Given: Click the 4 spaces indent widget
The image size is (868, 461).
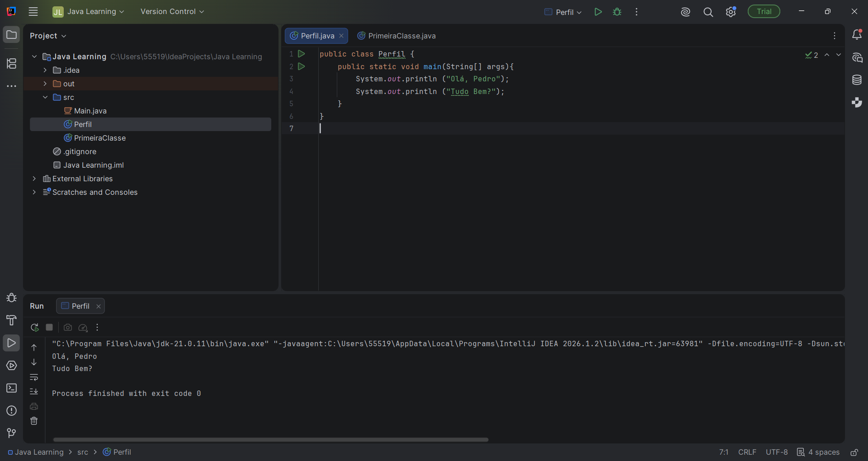Looking at the screenshot, I should (x=818, y=452).
